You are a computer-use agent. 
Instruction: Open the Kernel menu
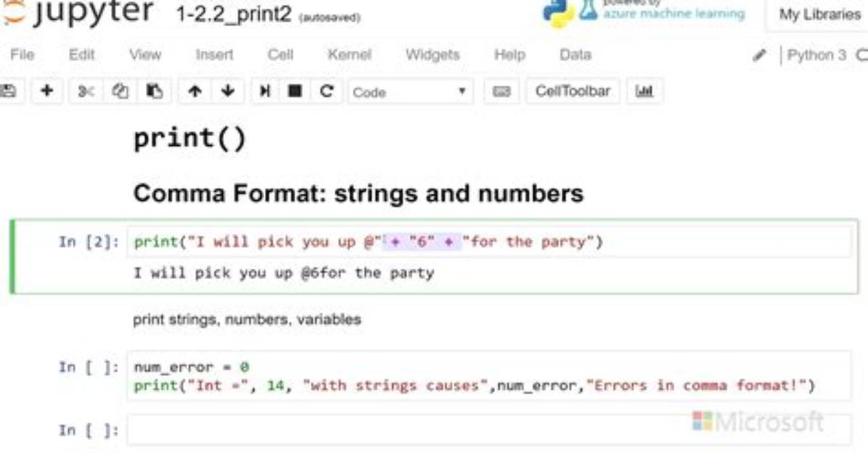tap(349, 55)
